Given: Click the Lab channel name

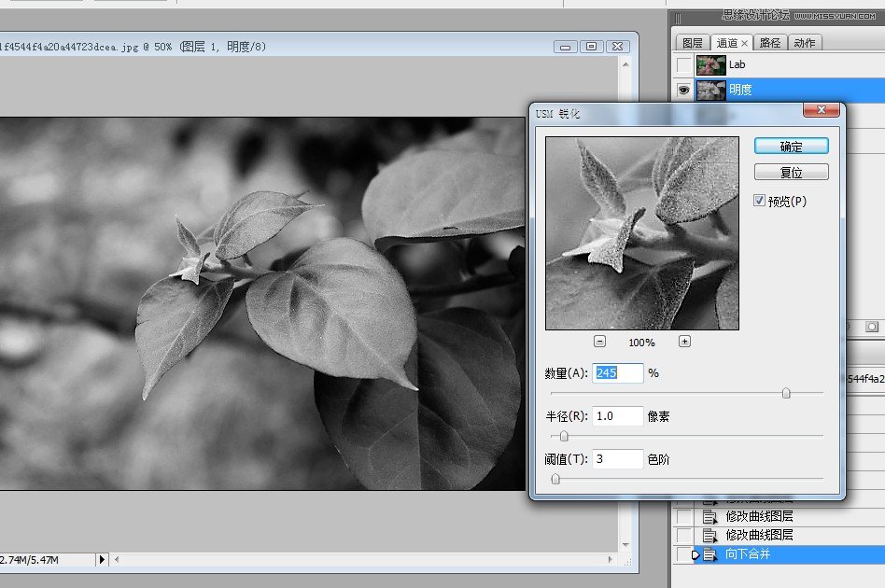Looking at the screenshot, I should click(737, 65).
